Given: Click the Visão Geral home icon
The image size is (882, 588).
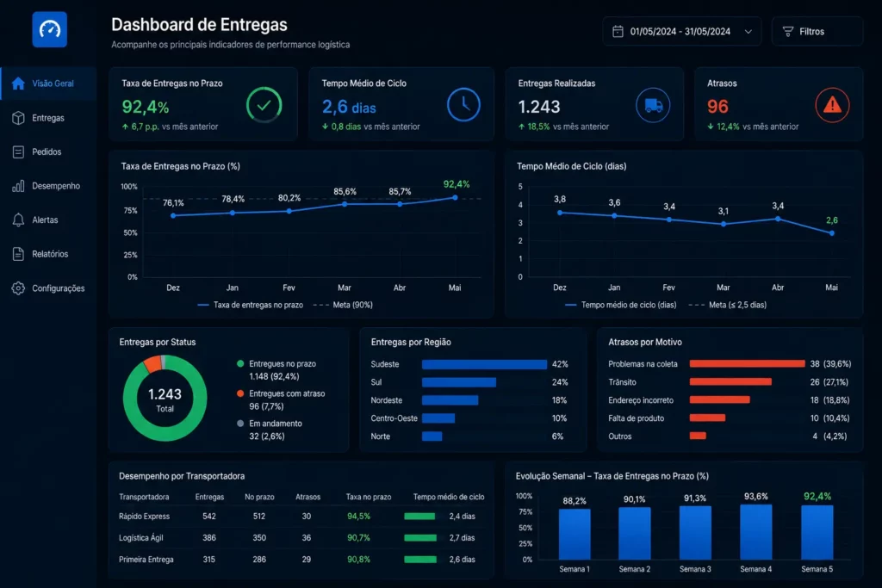Looking at the screenshot, I should pyautogui.click(x=18, y=84).
